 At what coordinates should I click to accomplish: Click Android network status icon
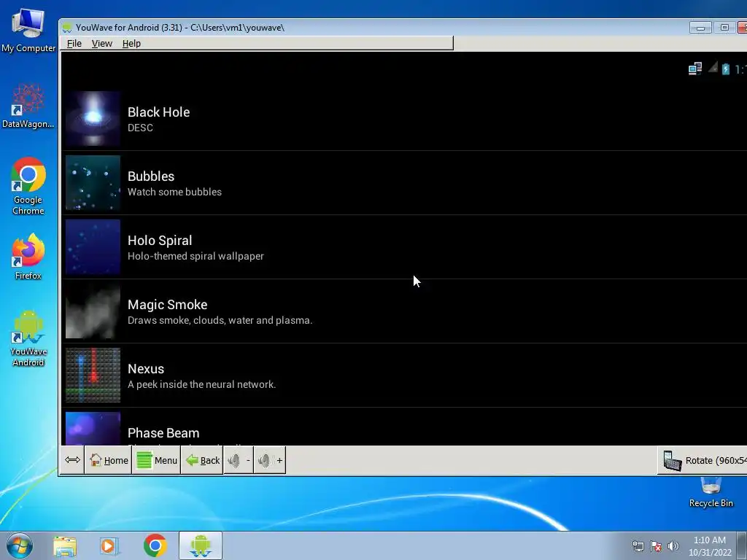click(x=695, y=69)
